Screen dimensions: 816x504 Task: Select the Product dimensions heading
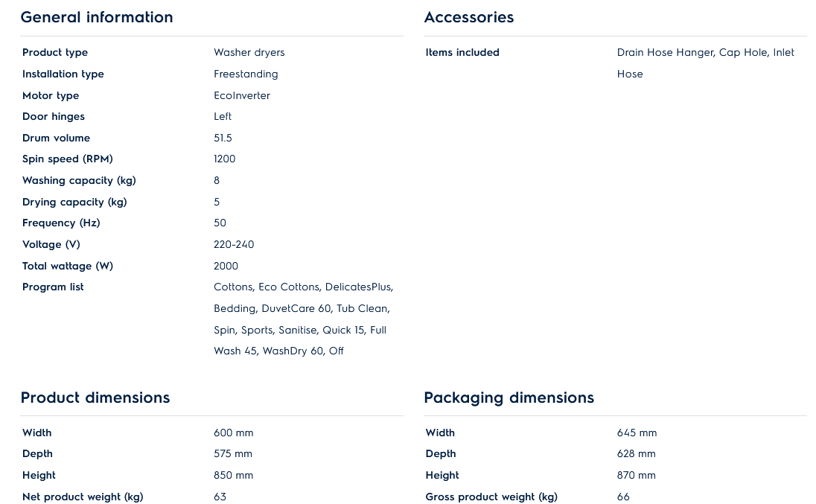pyautogui.click(x=95, y=398)
